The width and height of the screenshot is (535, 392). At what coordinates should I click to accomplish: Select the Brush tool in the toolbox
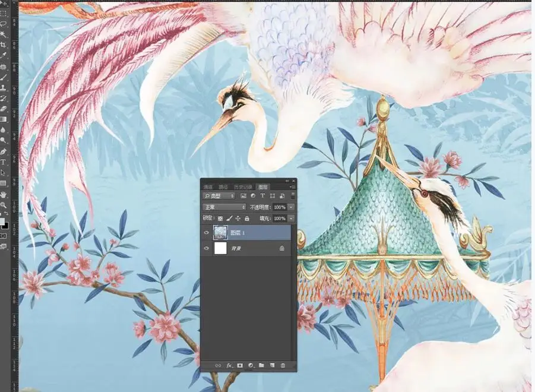pos(4,77)
